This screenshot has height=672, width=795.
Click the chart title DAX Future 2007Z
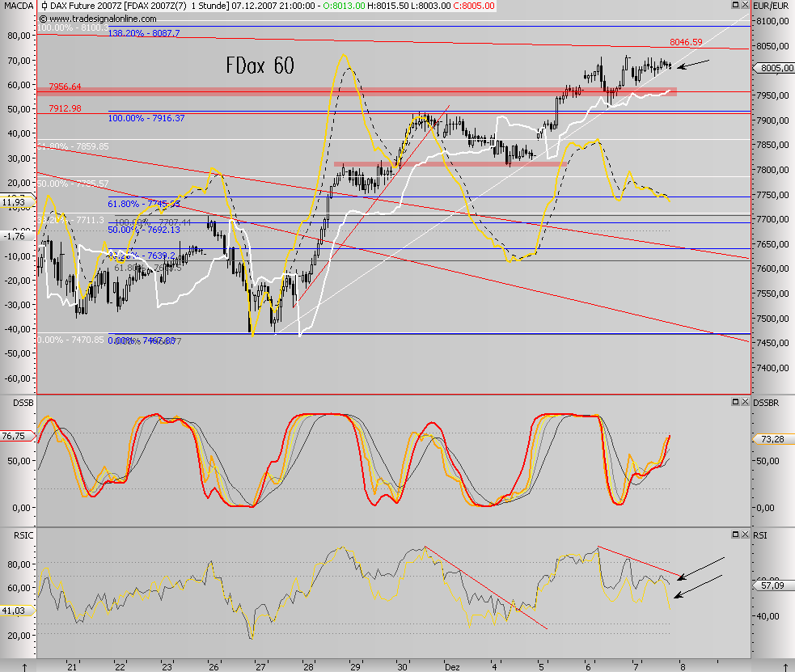pyautogui.click(x=87, y=6)
